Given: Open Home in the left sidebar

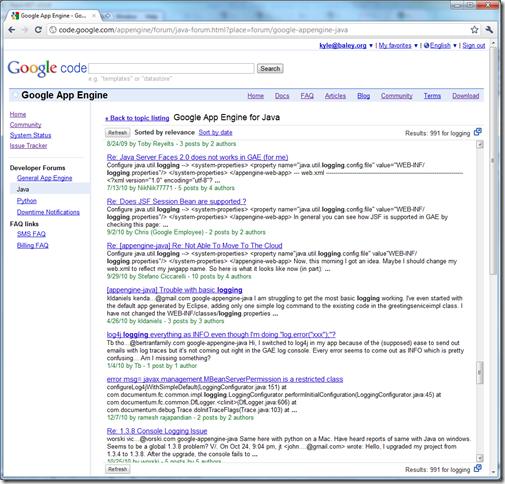Looking at the screenshot, I should [x=18, y=114].
